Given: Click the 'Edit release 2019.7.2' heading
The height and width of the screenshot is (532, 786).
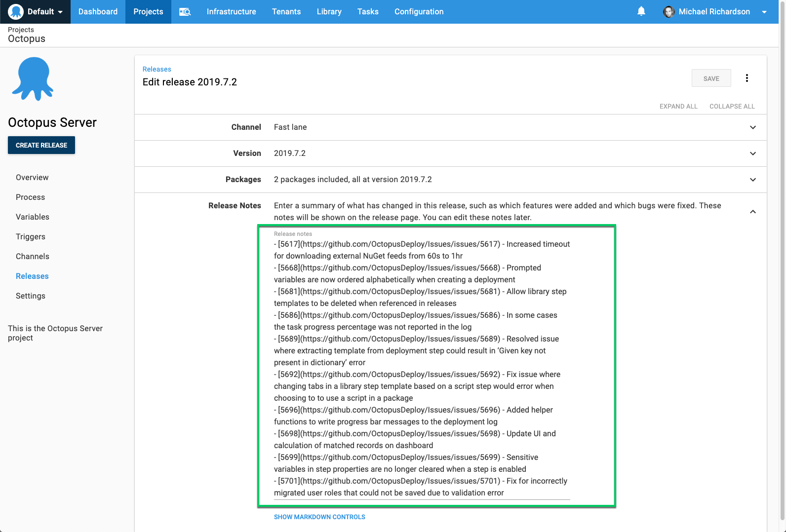Looking at the screenshot, I should tap(190, 82).
